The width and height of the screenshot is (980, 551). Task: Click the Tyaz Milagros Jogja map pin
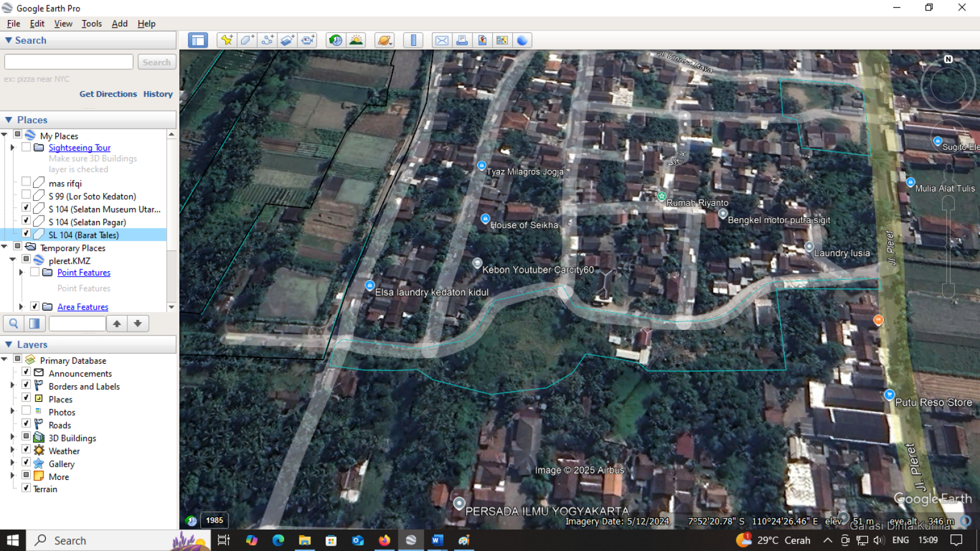482,166
